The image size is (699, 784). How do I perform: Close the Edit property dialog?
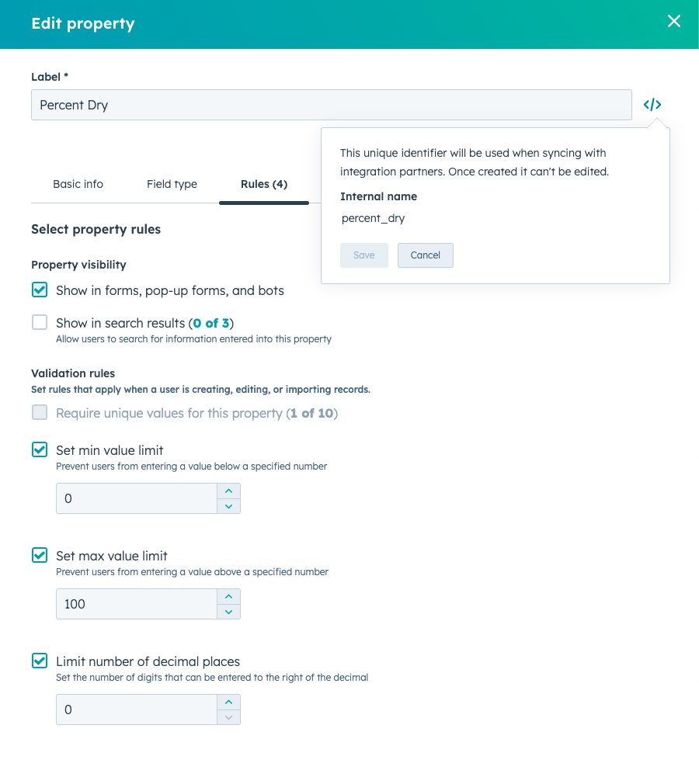pos(673,22)
